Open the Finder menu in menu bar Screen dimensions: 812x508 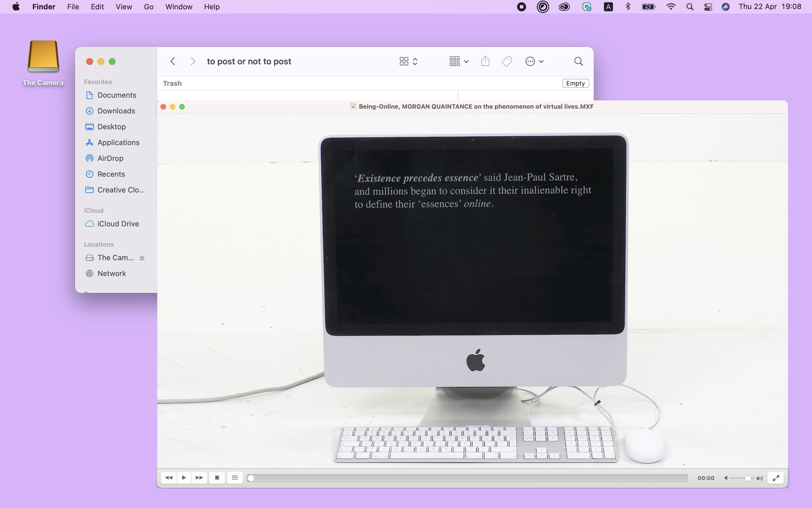coord(44,7)
